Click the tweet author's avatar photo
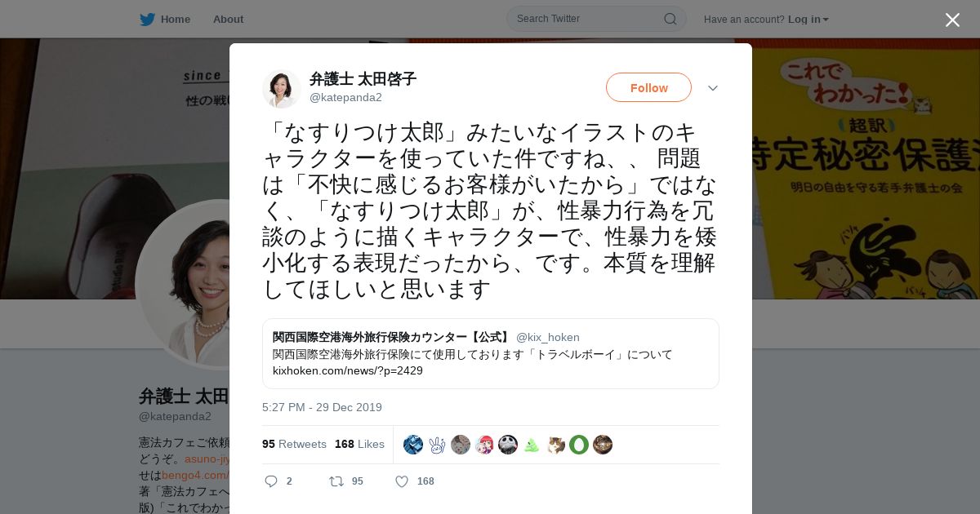 [x=281, y=88]
